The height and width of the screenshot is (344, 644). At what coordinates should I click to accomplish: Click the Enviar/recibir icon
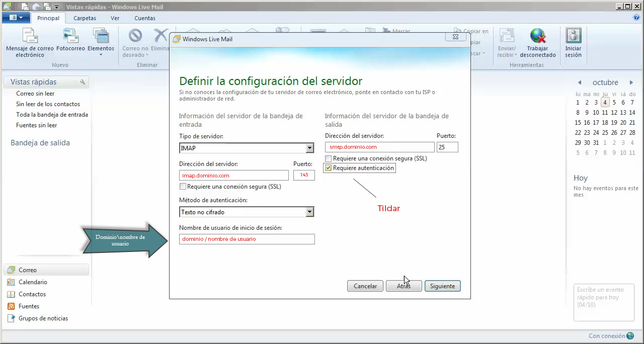507,36
